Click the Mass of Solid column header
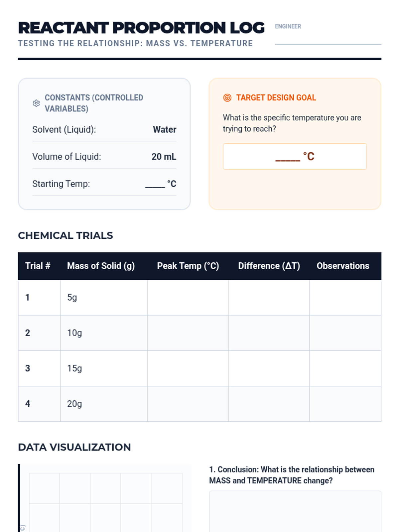This screenshot has height=532, width=399. (101, 266)
